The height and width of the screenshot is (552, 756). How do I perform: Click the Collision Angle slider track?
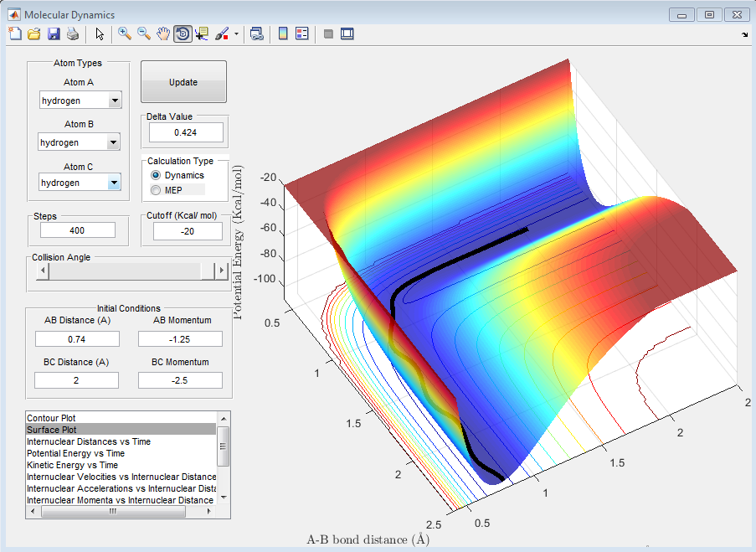(126, 271)
